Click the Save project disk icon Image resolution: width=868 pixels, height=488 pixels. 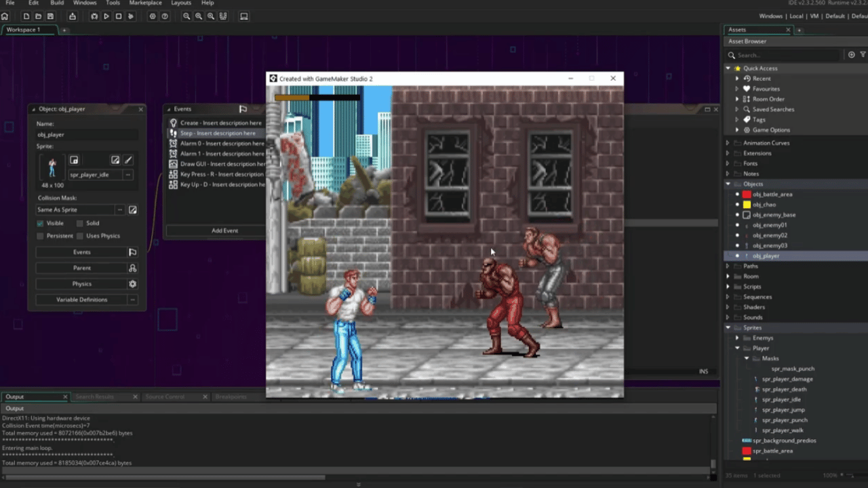coord(50,16)
